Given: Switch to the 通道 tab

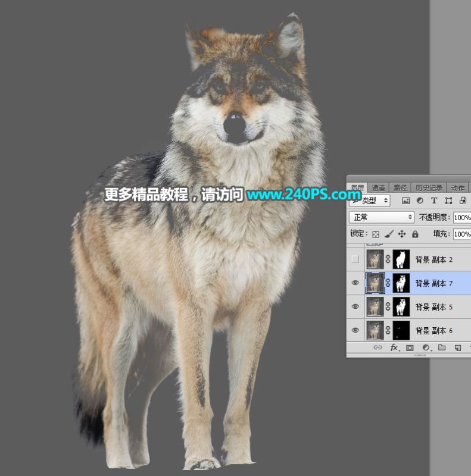Looking at the screenshot, I should [x=378, y=188].
